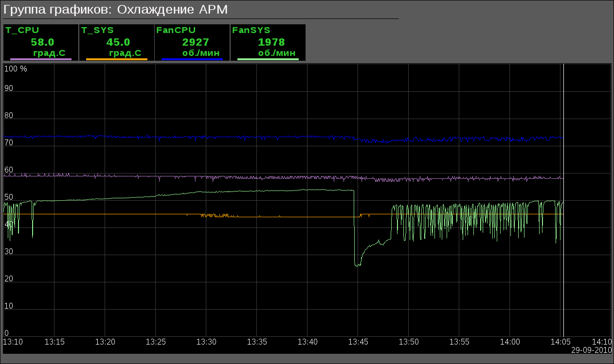The height and width of the screenshot is (364, 614).
Task: Click the blue FanCPU color bar
Action: pyautogui.click(x=192, y=59)
